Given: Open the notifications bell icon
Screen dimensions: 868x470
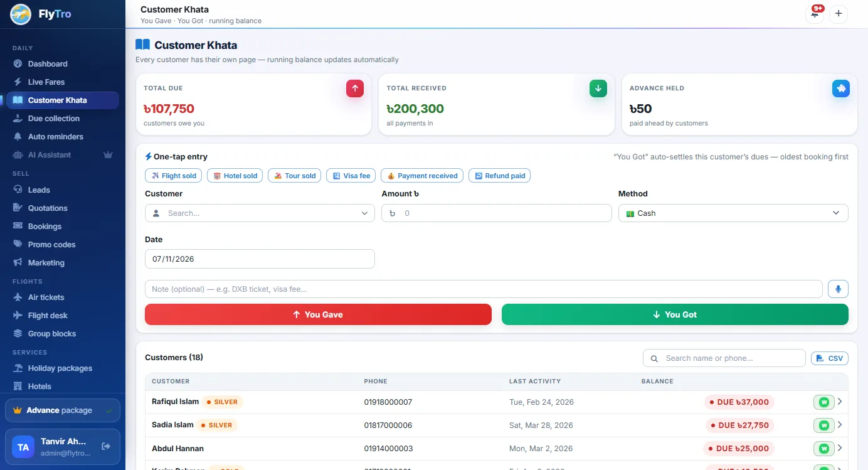Looking at the screenshot, I should coord(814,14).
